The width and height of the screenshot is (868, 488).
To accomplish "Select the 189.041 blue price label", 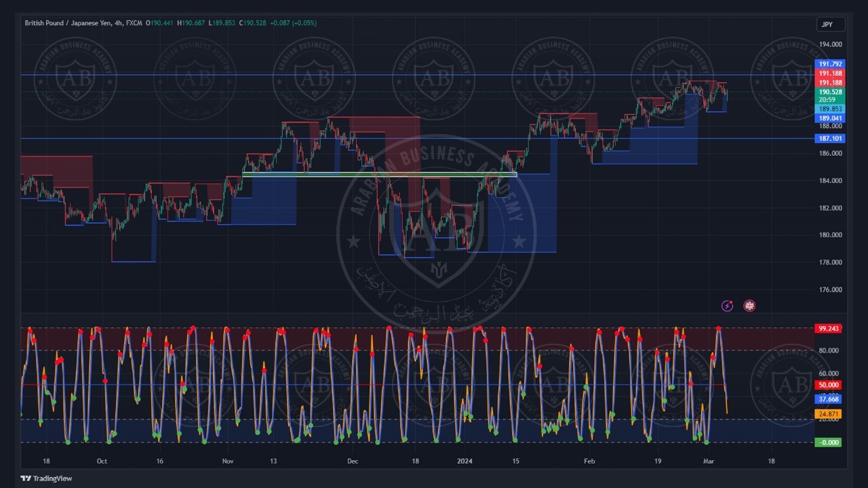I will pos(830,118).
